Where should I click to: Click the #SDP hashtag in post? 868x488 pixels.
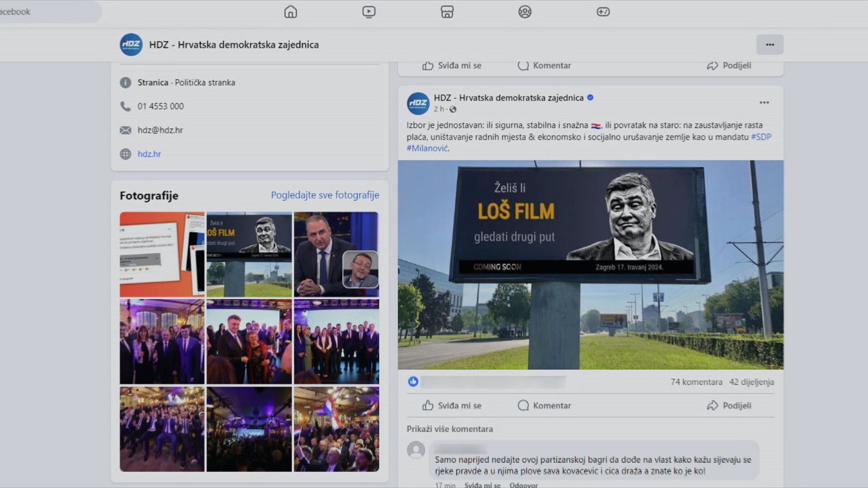[x=761, y=137]
